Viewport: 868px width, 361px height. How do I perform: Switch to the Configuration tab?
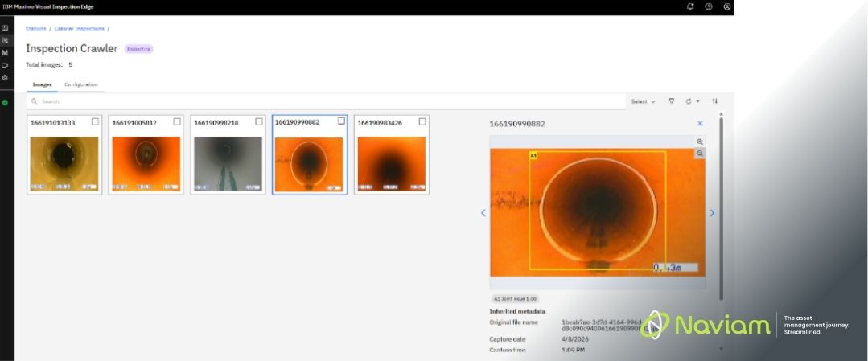point(80,84)
